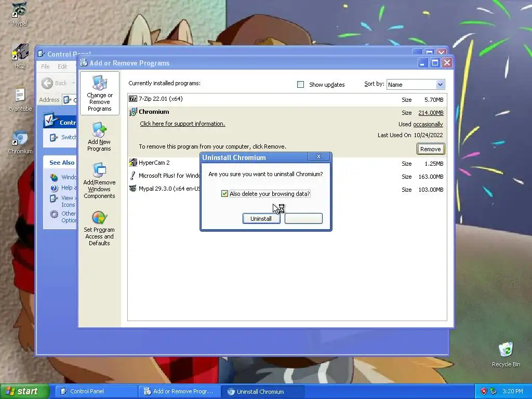Select the HyperCam 2 entry
The width and height of the screenshot is (532, 399).
click(x=287, y=163)
